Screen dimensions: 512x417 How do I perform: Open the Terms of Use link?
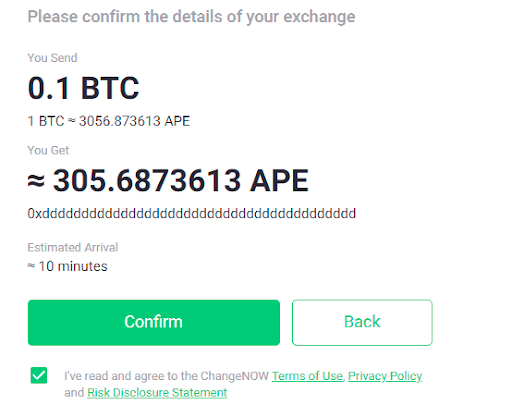[x=307, y=376]
